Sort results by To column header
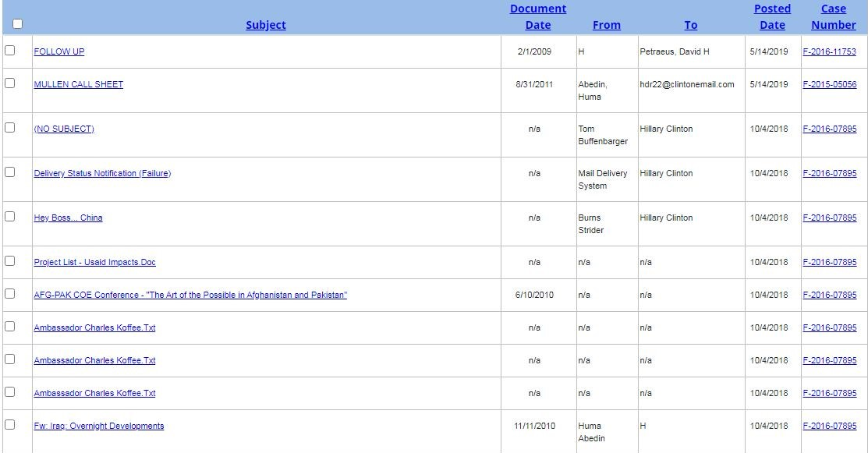This screenshot has width=868, height=453. click(x=691, y=25)
